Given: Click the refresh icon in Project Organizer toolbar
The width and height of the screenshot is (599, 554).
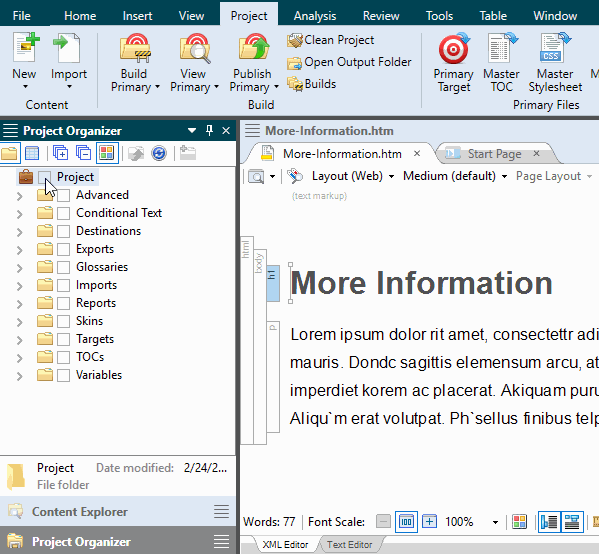Looking at the screenshot, I should [159, 153].
